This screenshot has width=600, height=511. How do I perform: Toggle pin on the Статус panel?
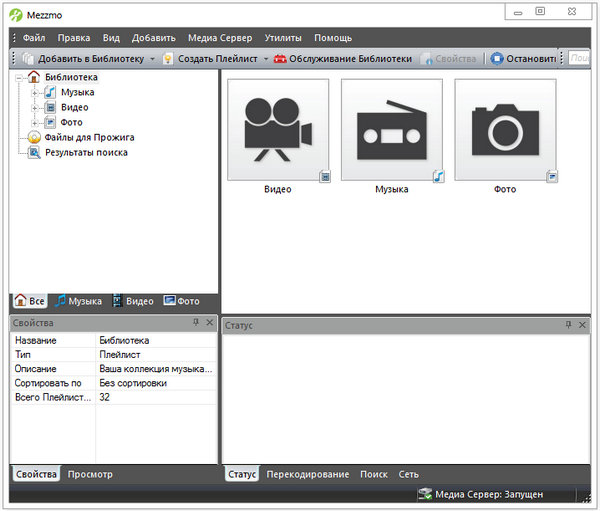tap(569, 325)
